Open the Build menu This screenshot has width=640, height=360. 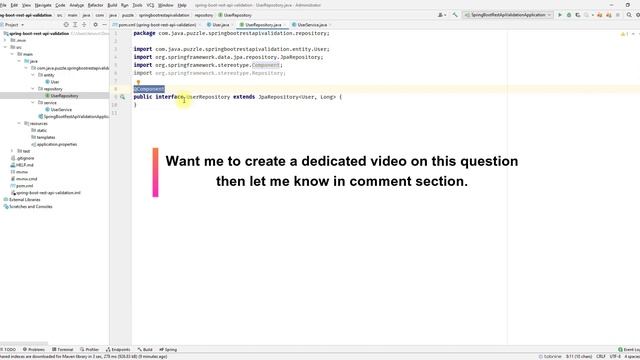coord(112,5)
